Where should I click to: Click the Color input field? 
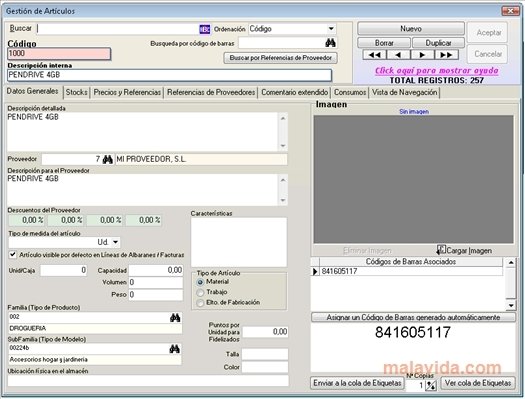tap(265, 367)
